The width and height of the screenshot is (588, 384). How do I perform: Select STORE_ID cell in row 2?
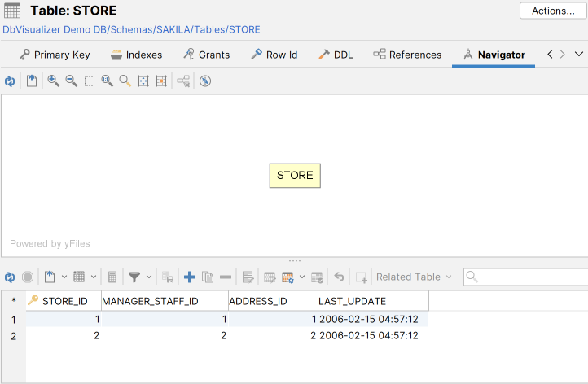click(64, 336)
